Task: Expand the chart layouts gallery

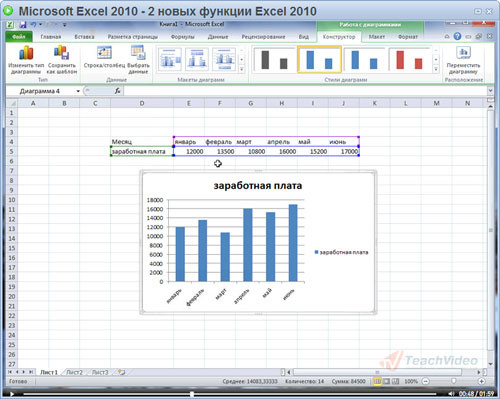Action: click(242, 69)
